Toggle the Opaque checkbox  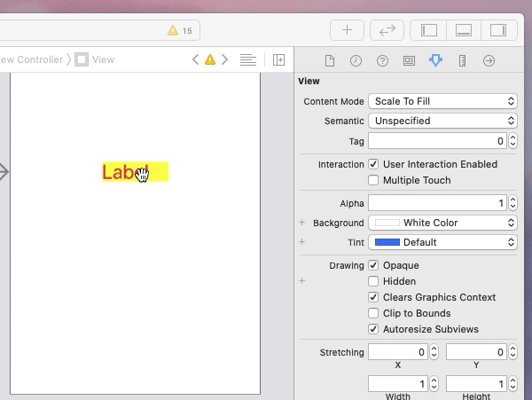coord(373,265)
